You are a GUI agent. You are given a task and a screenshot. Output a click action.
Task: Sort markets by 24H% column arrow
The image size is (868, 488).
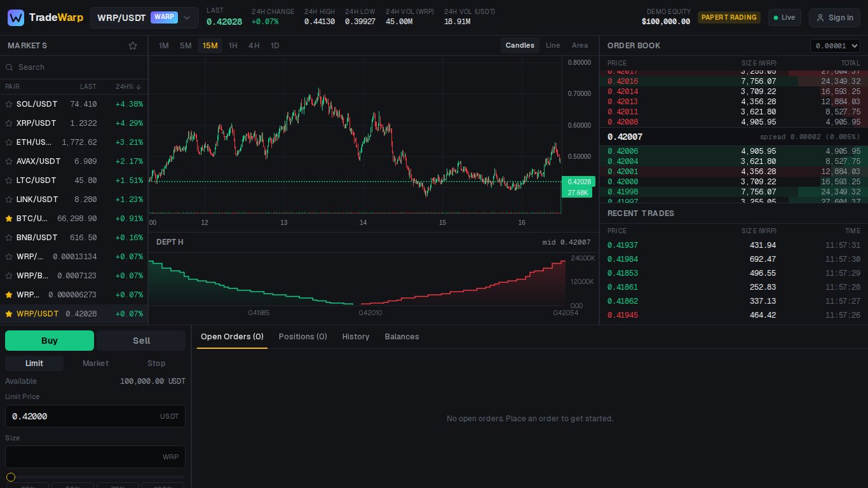coord(139,86)
